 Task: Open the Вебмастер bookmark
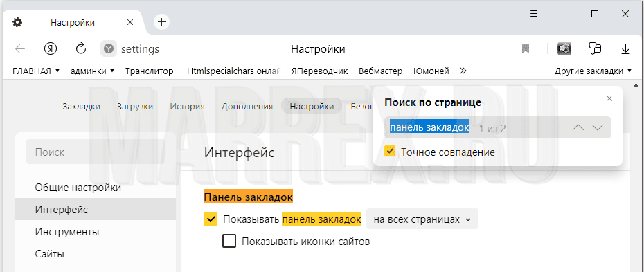[x=380, y=71]
